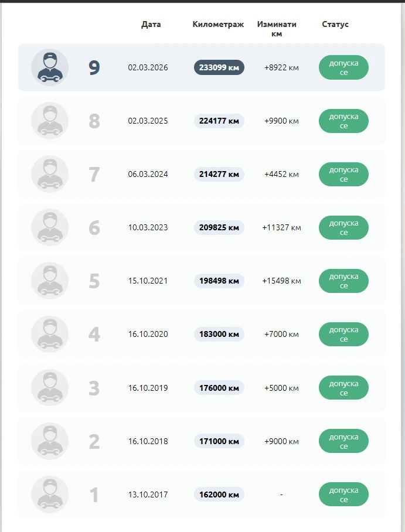405x532 pixels.
Task: Click the mechanic icon for inspection 3
Action: pos(50,387)
